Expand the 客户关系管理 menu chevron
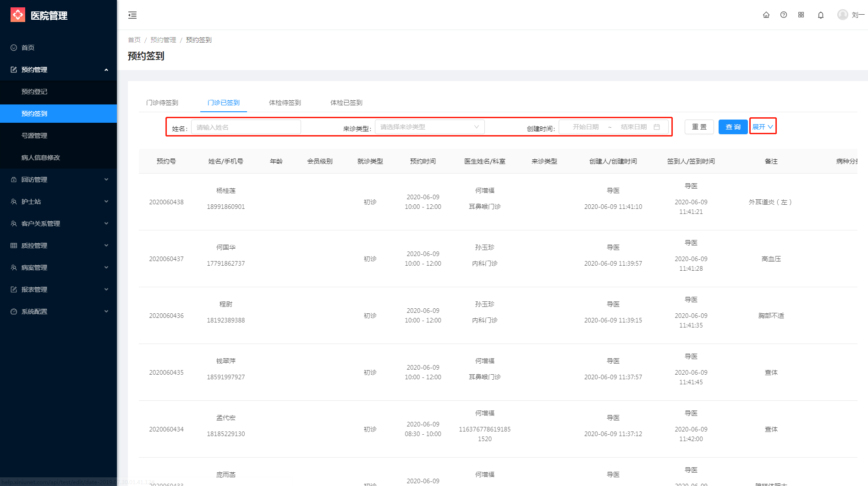 (x=106, y=224)
